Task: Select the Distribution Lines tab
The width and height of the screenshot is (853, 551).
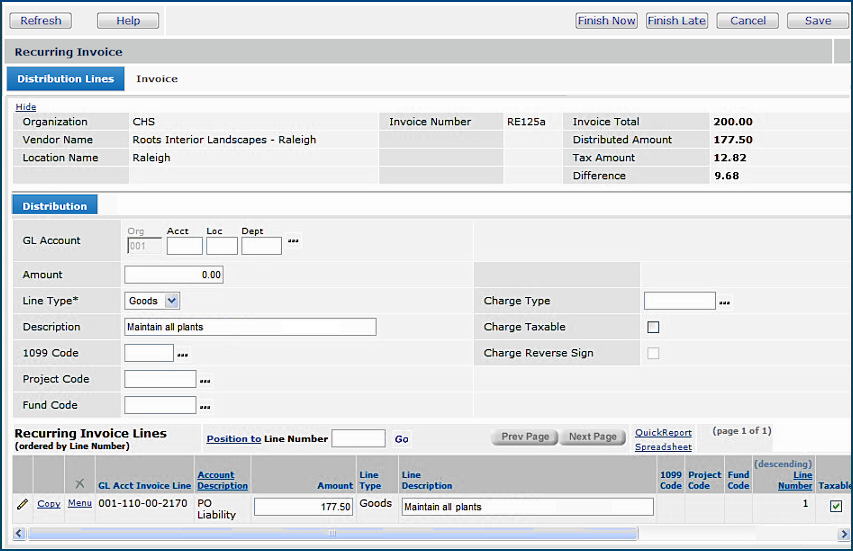Action: tap(65, 79)
